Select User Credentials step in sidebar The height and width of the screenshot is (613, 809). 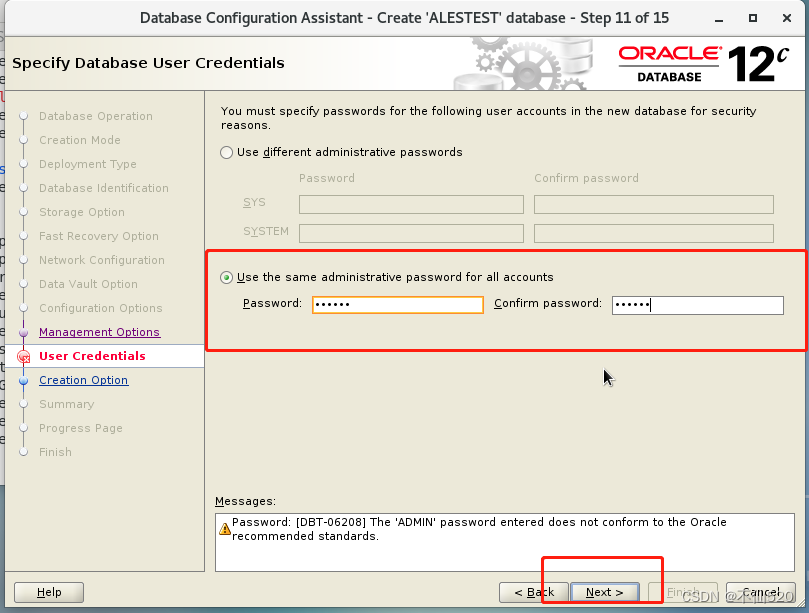92,356
